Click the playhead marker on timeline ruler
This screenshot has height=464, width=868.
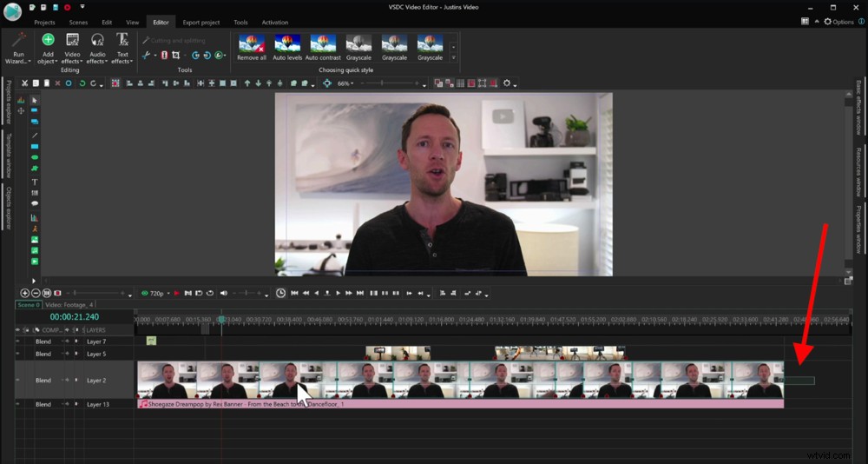point(221,319)
